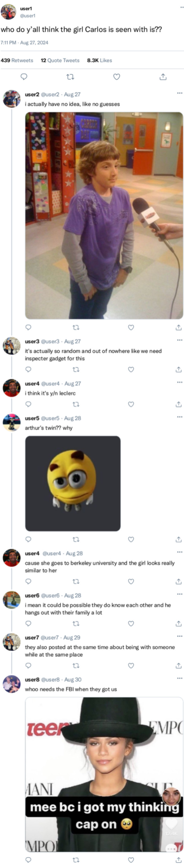
Task: Retweet user5's arthur's twin reply
Action: coord(76,539)
